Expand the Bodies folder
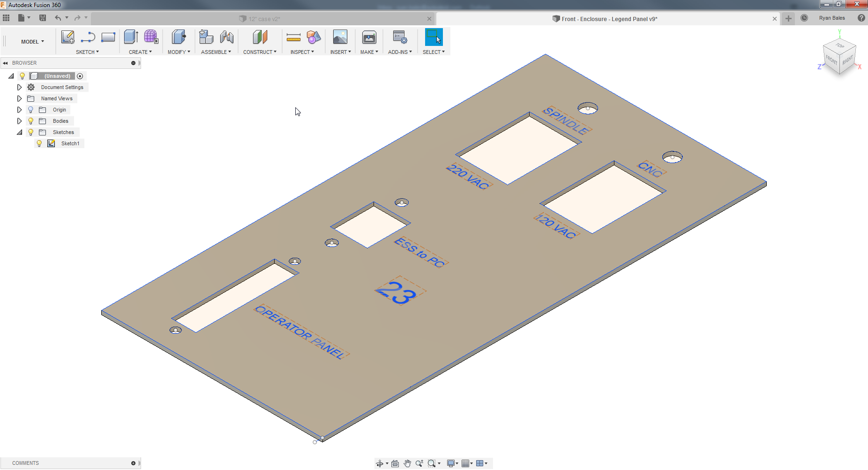868x470 pixels. click(19, 121)
